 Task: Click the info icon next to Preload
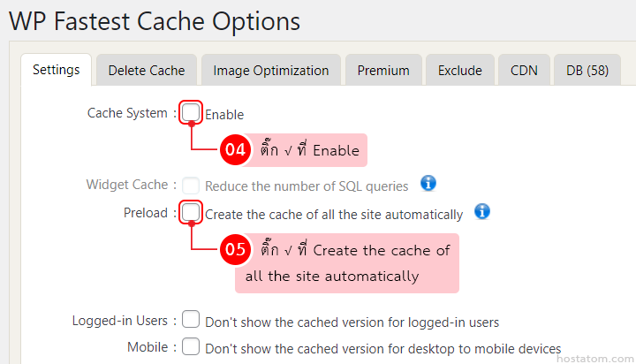coord(482,212)
